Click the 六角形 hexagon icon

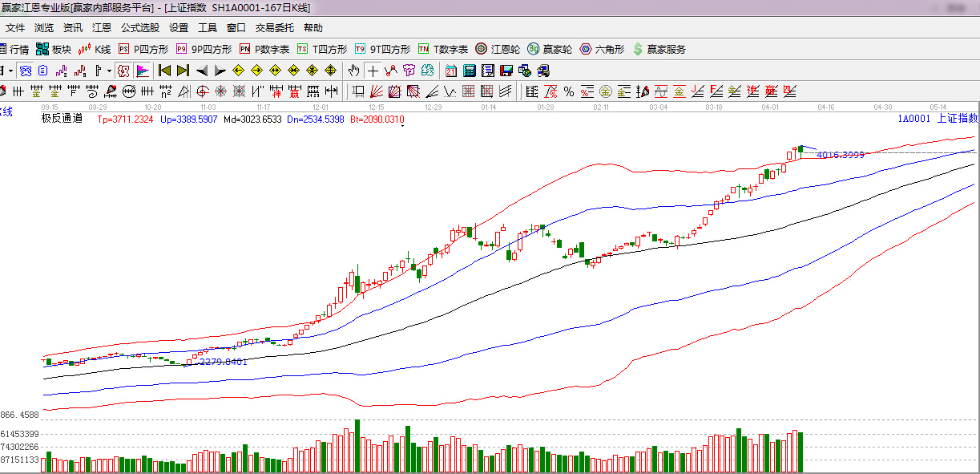pyautogui.click(x=603, y=49)
